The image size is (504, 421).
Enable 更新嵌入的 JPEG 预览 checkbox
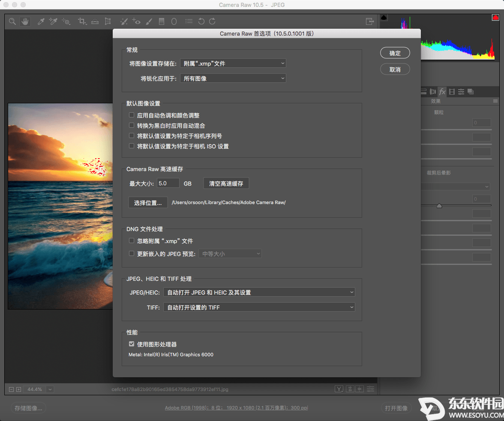[132, 253]
